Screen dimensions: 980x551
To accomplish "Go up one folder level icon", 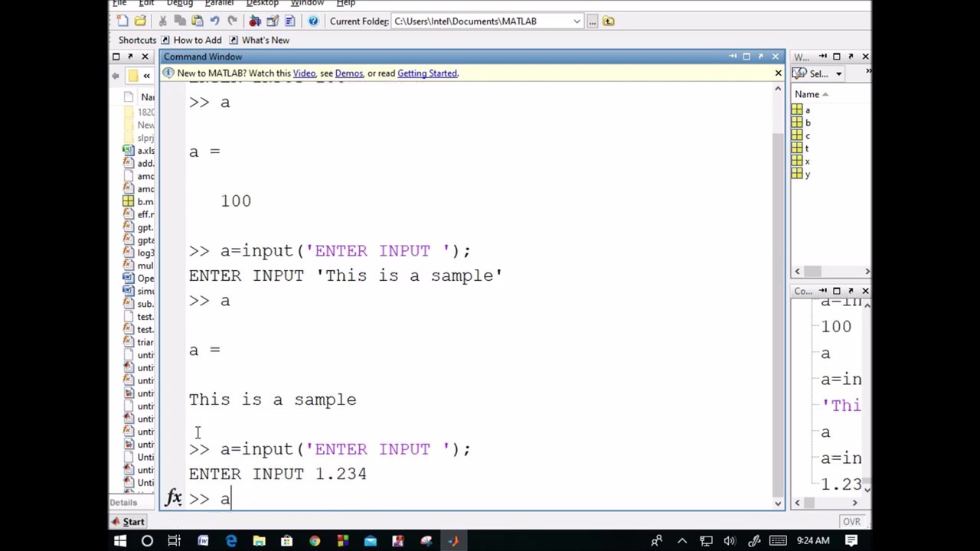I will (x=609, y=21).
